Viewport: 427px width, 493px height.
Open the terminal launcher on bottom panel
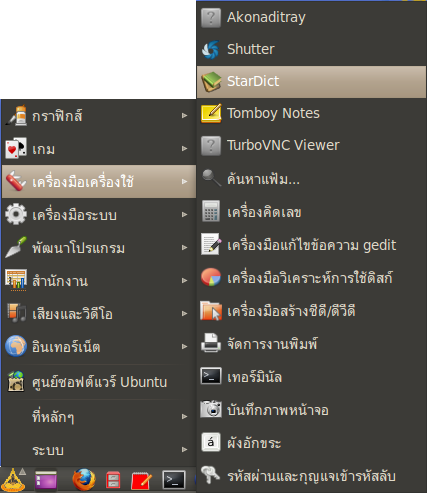pos(174,480)
